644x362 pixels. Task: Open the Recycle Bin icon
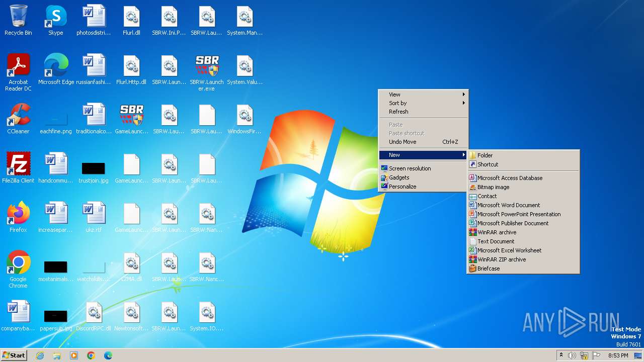coord(18,20)
